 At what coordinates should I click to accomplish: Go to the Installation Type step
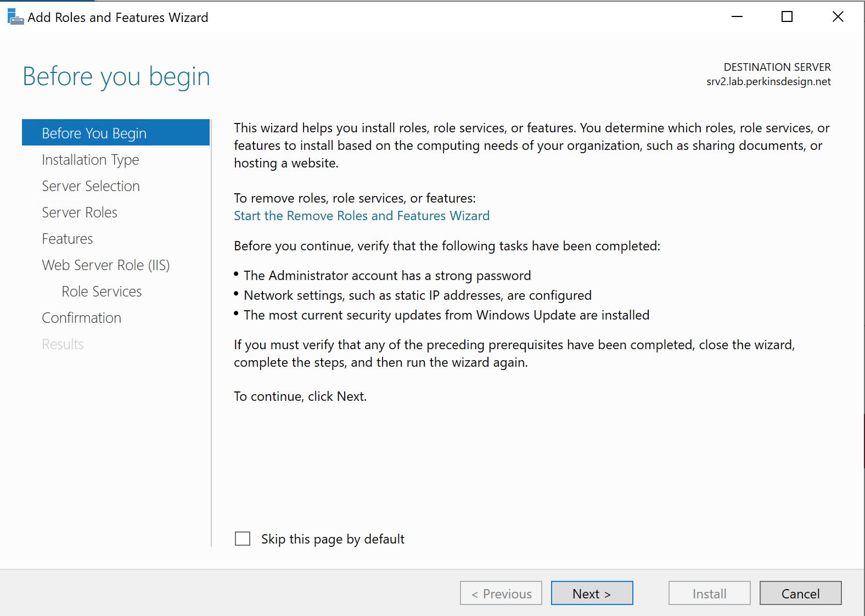pos(91,160)
